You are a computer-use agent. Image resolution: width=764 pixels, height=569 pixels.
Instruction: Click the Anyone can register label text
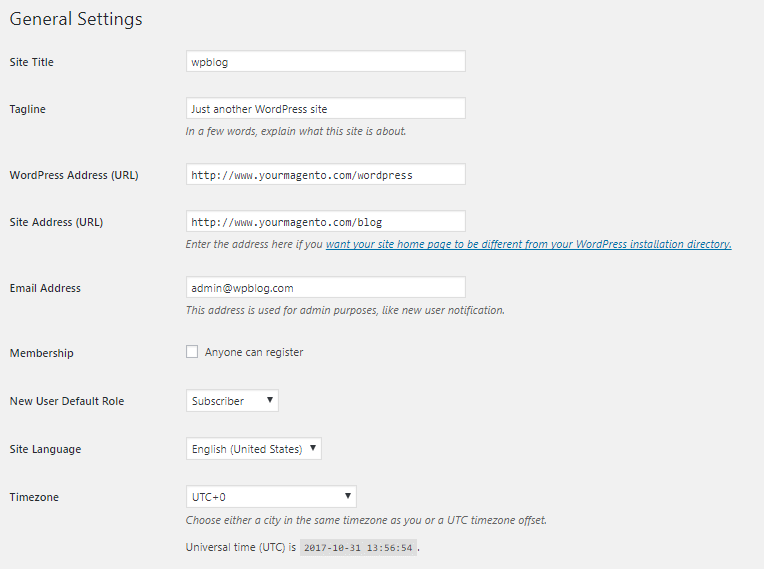[x=254, y=352]
